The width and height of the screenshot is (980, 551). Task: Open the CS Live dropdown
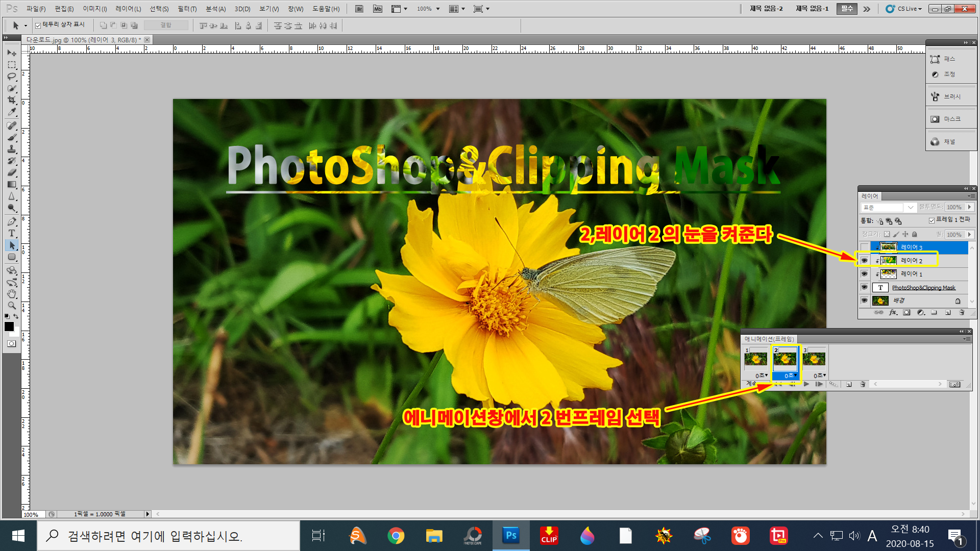904,9
